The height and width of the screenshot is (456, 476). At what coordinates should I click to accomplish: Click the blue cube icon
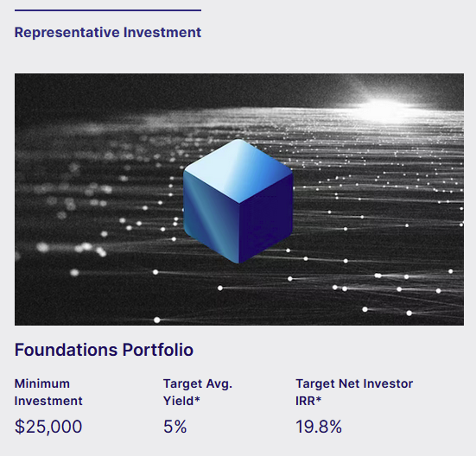click(x=238, y=201)
